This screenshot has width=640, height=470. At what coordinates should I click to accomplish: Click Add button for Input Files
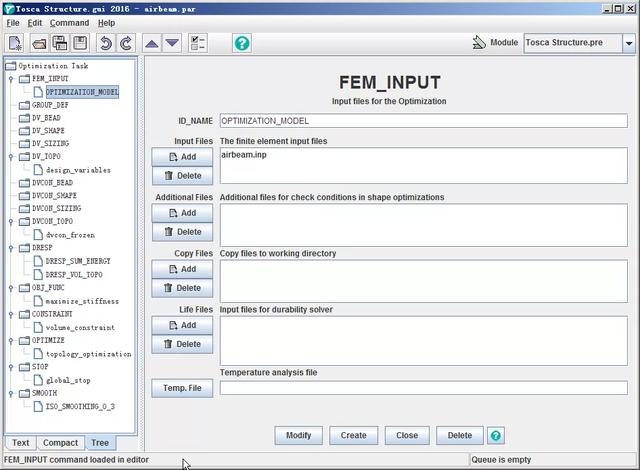click(182, 157)
